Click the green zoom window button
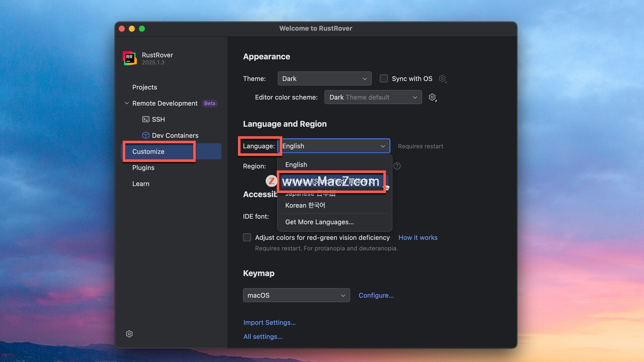The width and height of the screenshot is (644, 362). (x=142, y=29)
